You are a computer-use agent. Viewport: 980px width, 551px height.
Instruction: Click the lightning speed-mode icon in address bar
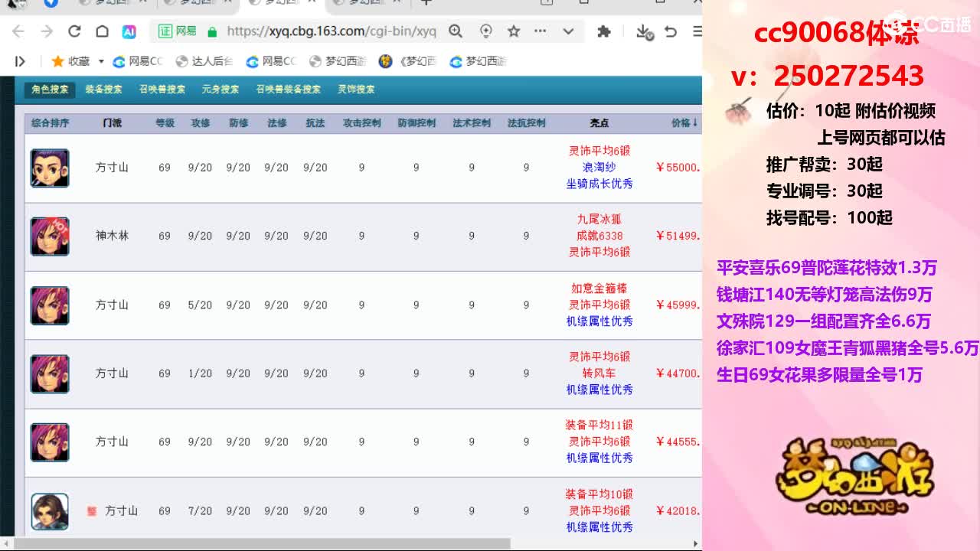[485, 31]
